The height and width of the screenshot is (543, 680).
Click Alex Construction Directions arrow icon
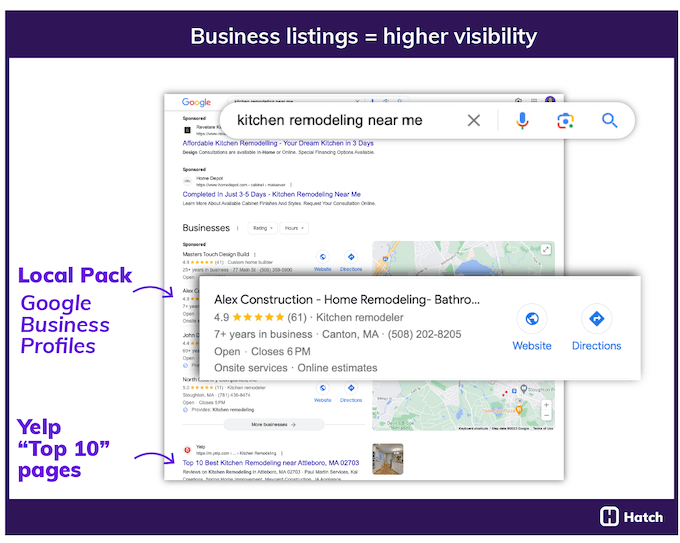coord(596,319)
